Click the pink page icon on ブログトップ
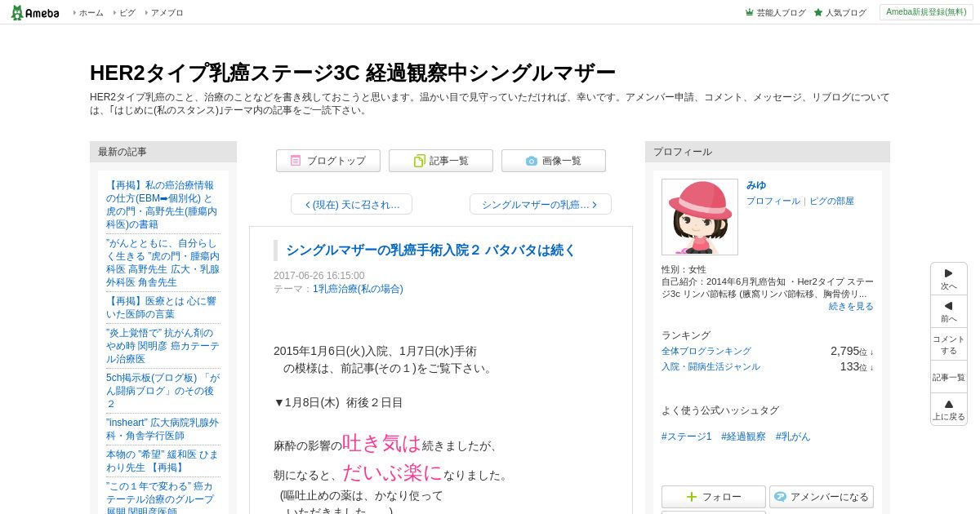Image resolution: width=980 pixels, height=514 pixels. (x=296, y=161)
